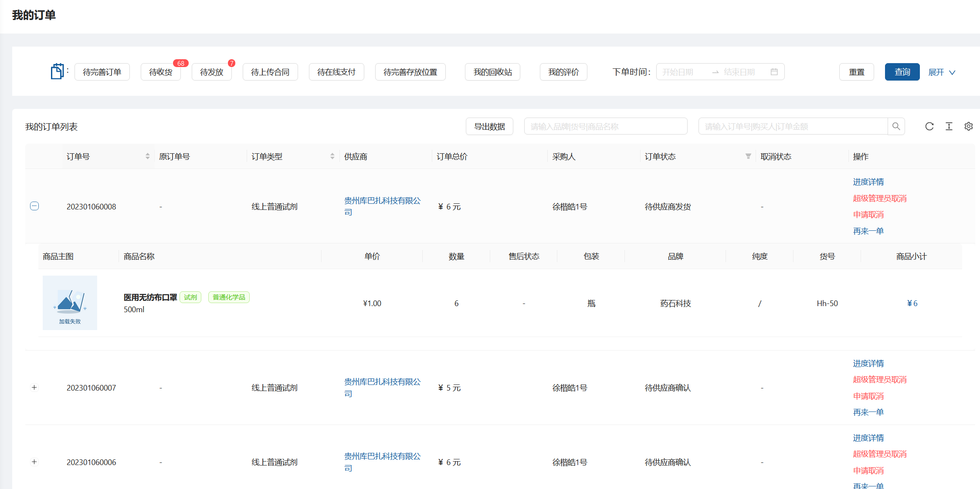Viewport: 980px width, 489px height.
Task: Click order number 202301060006
Action: 92,462
